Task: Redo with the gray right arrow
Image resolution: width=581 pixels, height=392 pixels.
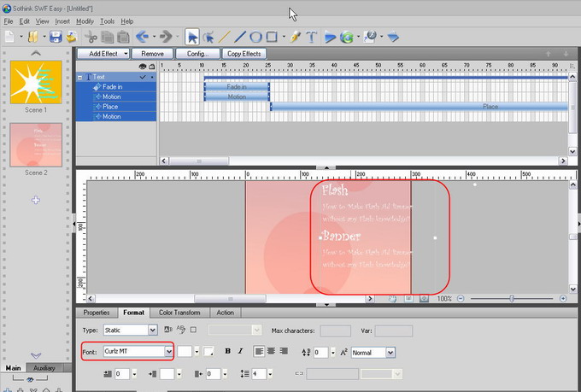Action: (166, 37)
